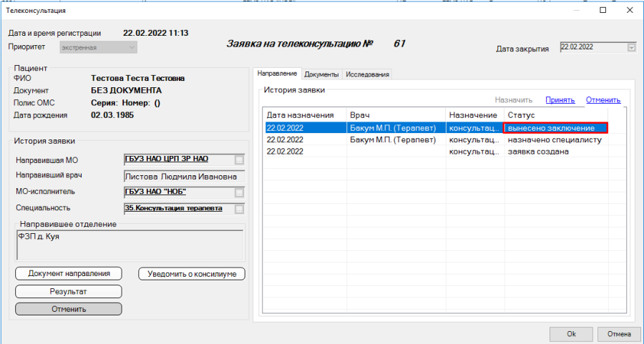Select the status cell назначено специалисту

point(556,140)
